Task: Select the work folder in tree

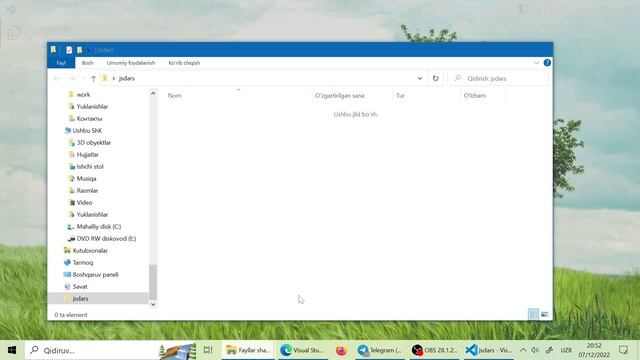Action: [83, 95]
